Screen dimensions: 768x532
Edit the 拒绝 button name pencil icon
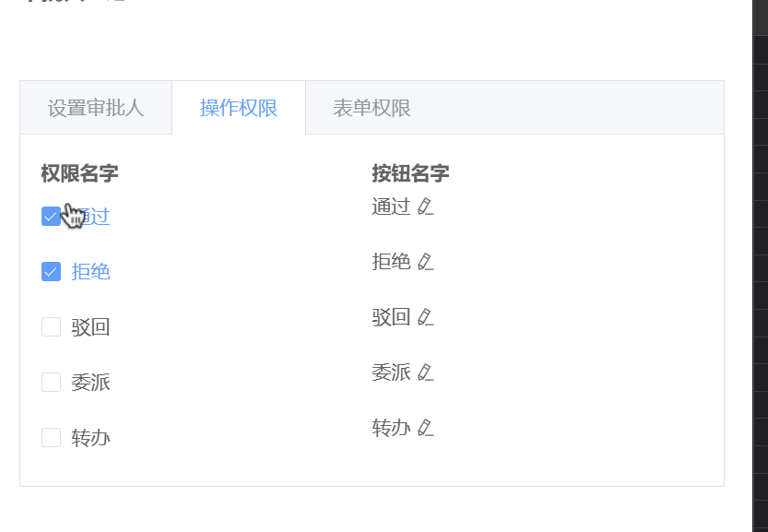click(x=426, y=262)
